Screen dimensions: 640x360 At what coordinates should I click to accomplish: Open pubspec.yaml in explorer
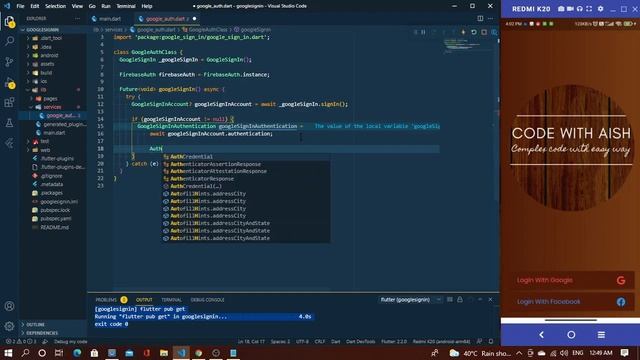click(55, 219)
